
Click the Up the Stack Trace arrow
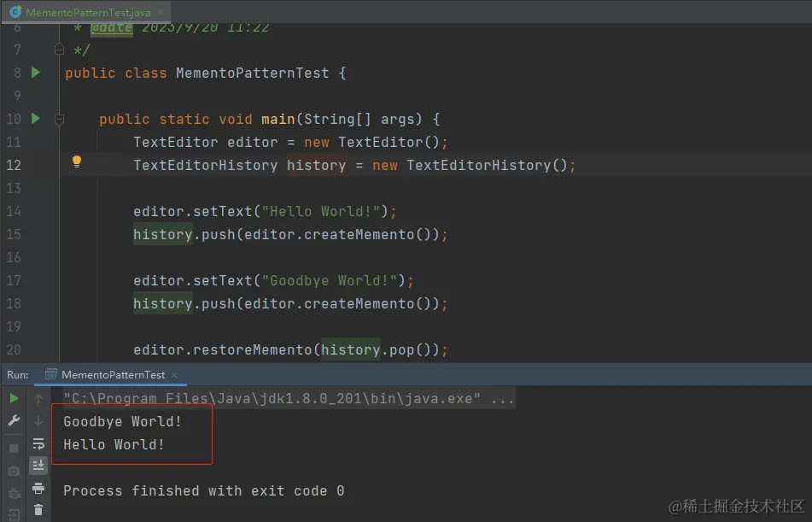(38, 398)
